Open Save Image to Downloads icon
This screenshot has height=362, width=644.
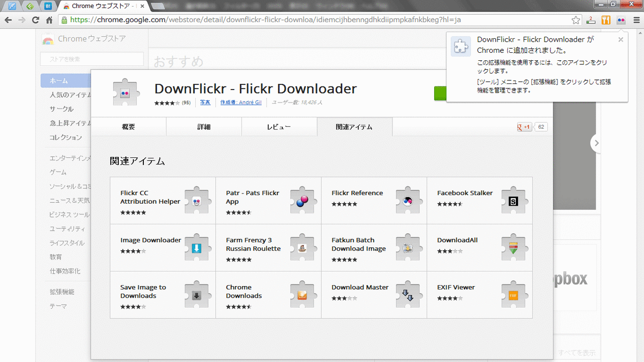197,295
